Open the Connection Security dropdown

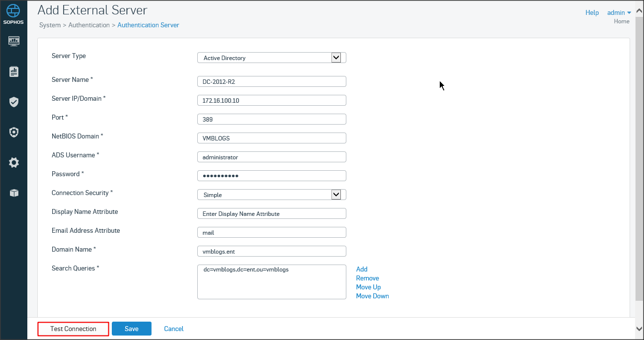click(336, 195)
